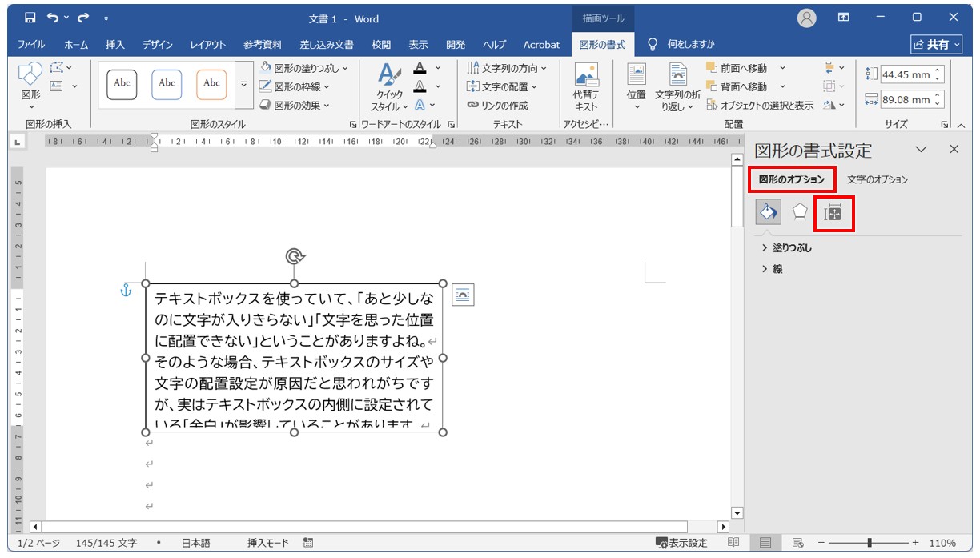The width and height of the screenshot is (980, 558).
Task: Increase shape height with spinner arrow
Action: click(938, 70)
